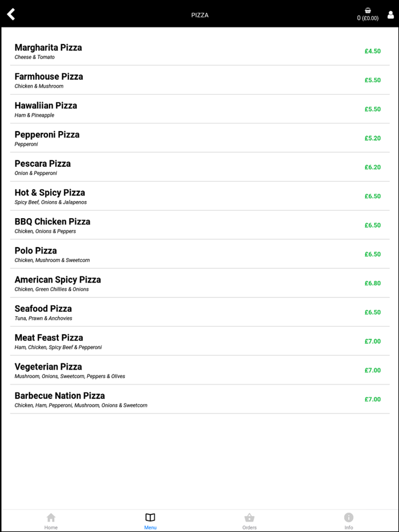Pick the Pepperoni Pizza entry

click(47, 135)
